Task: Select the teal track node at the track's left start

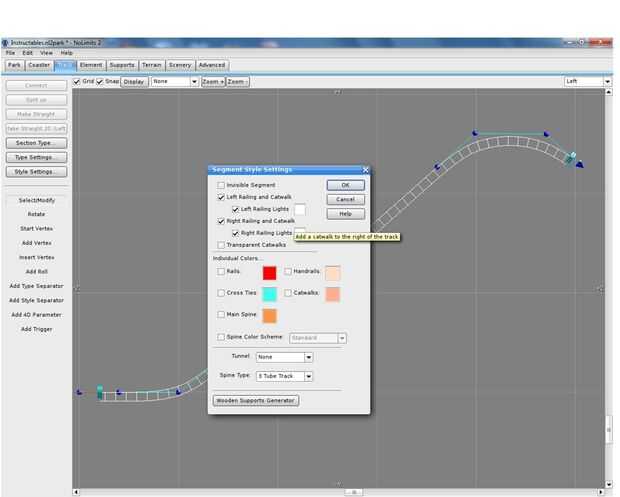Action: click(x=100, y=393)
